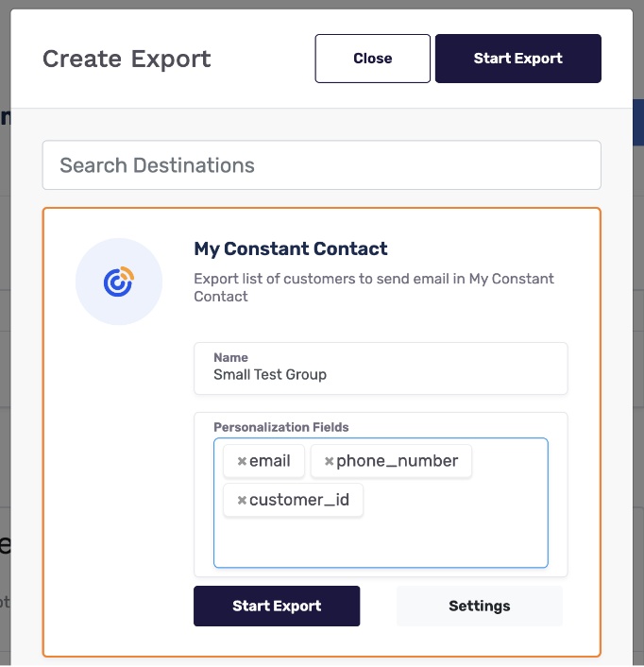Screen dimensions: 644x667
Task: Dismiss dialog via the dimmed backdrop overlay
Action: click(638, 340)
